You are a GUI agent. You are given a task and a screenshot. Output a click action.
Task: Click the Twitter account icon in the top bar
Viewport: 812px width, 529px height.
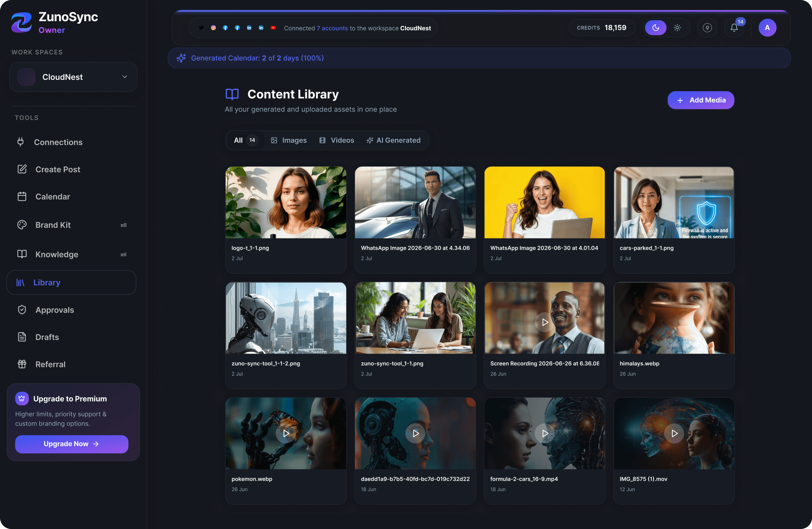pyautogui.click(x=201, y=28)
